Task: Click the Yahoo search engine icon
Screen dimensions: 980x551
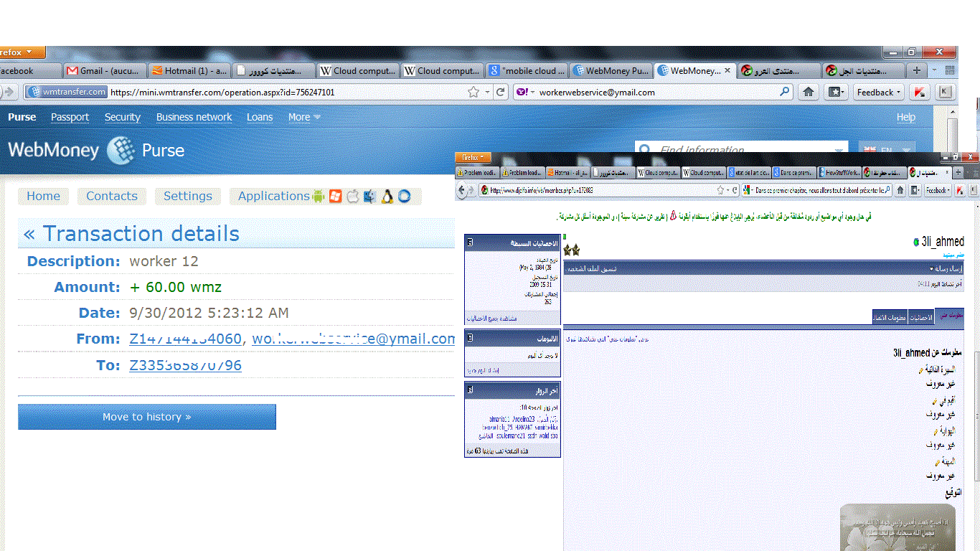Action: tap(522, 92)
